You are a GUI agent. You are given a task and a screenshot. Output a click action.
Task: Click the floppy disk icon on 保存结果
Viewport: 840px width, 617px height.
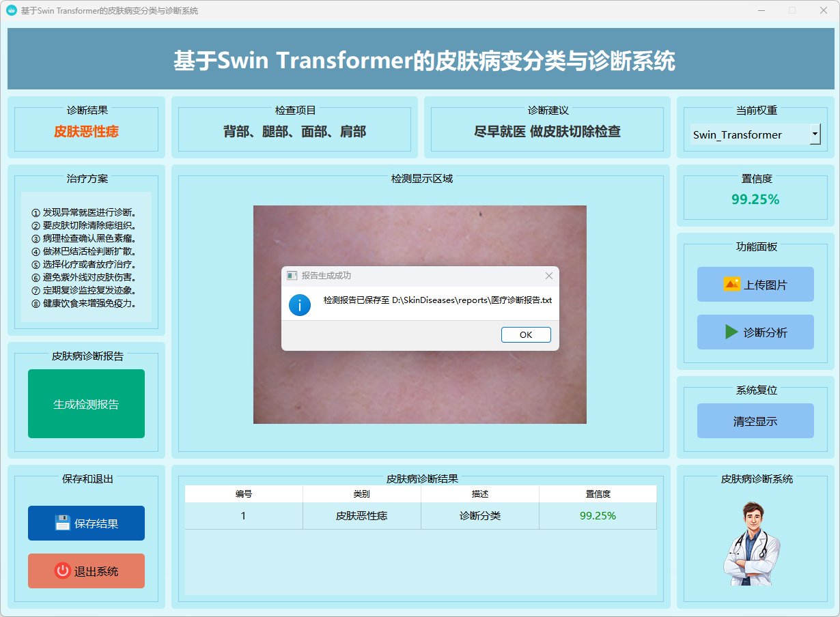click(63, 523)
